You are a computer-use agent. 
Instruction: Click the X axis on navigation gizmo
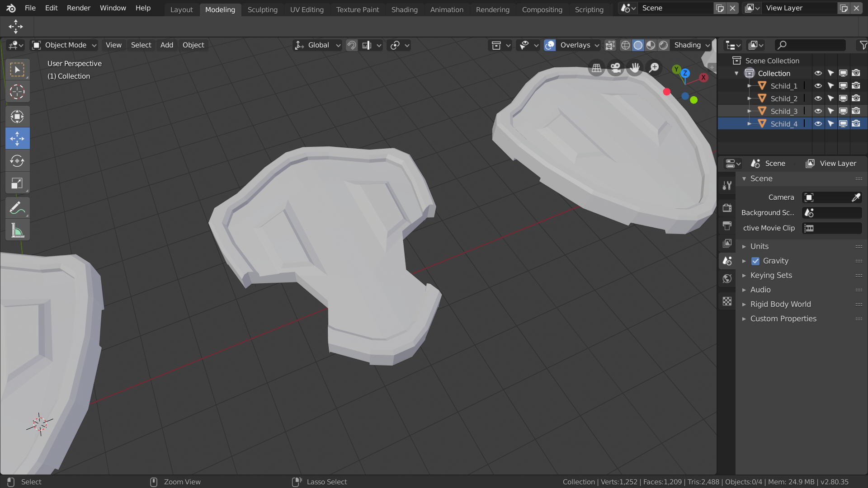703,77
